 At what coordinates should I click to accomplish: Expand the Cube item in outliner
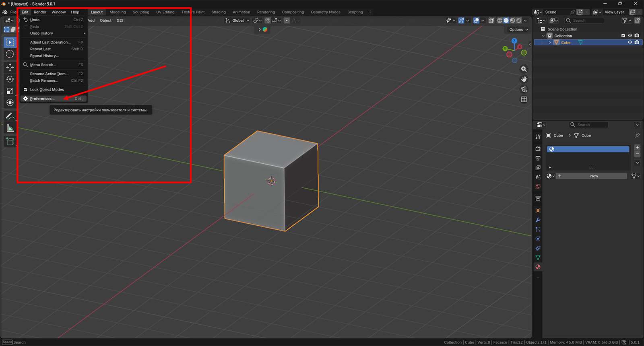click(550, 43)
